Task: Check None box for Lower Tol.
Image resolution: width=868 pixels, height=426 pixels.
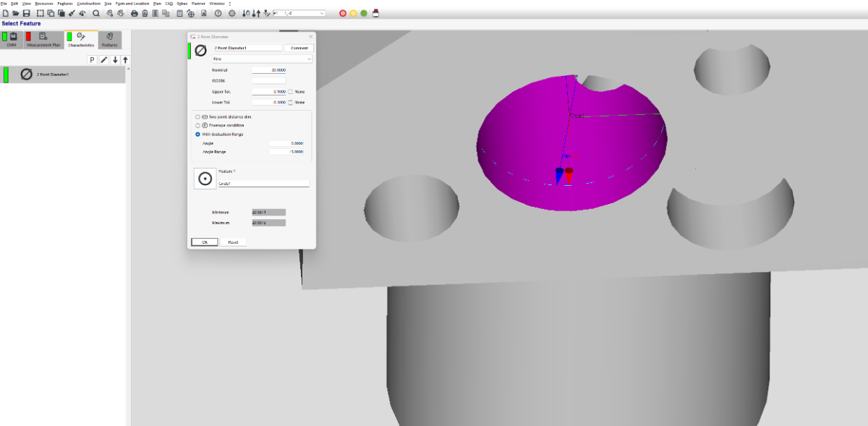Action: 291,103
